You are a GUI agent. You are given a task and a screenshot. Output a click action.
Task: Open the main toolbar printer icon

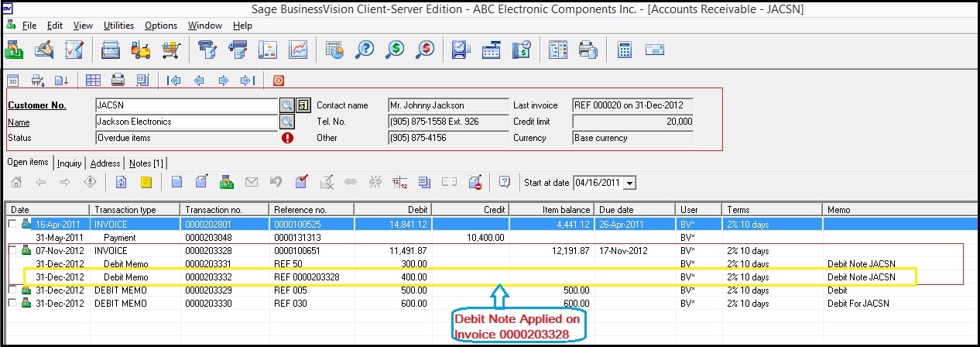[588, 50]
